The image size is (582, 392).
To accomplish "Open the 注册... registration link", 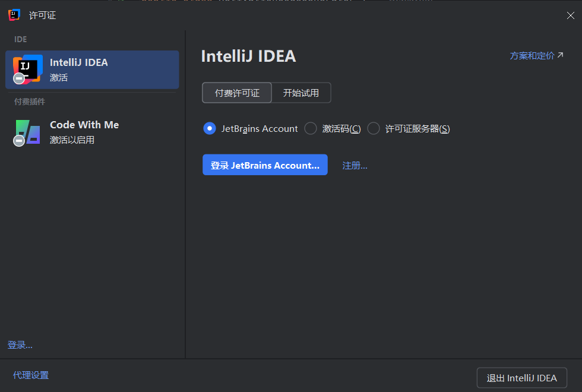I will click(355, 166).
